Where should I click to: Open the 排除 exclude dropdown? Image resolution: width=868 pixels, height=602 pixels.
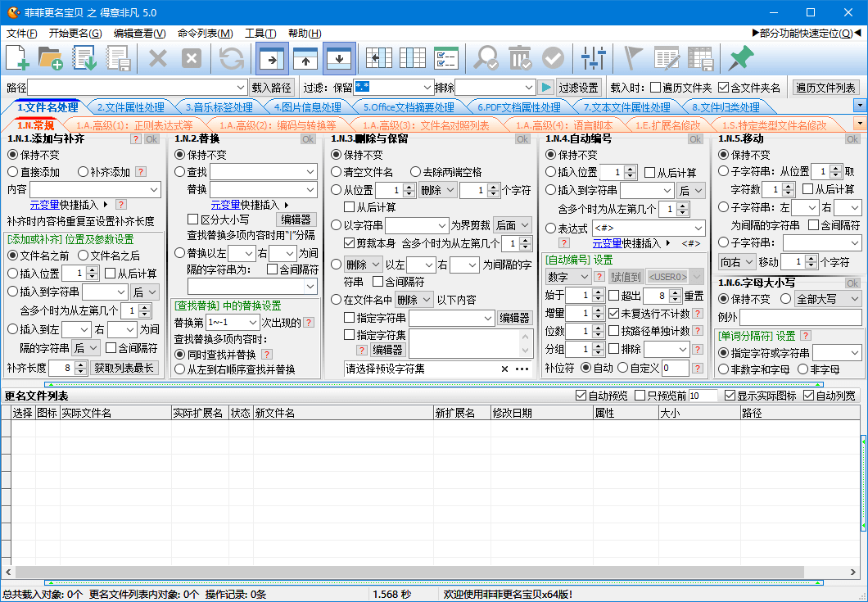tap(529, 88)
